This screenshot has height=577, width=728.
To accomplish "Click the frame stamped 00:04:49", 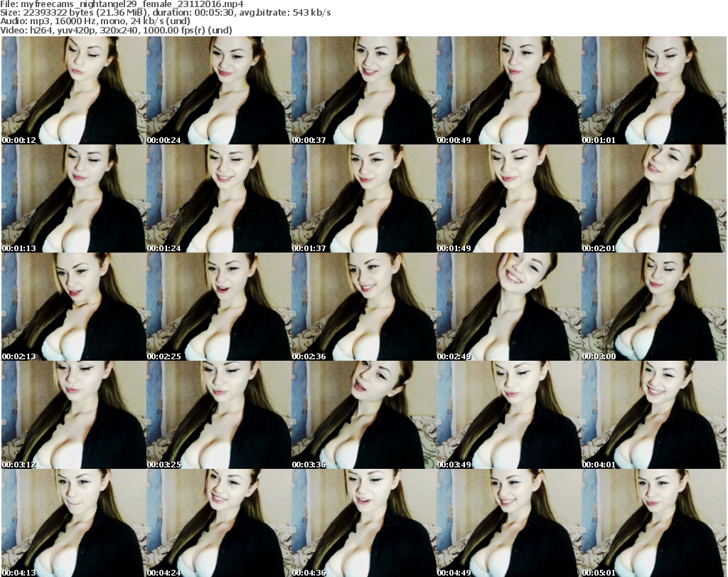I will tap(509, 523).
